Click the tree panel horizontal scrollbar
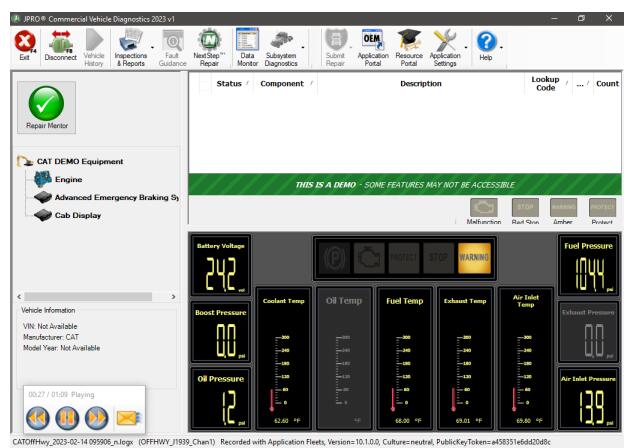The height and width of the screenshot is (448, 634). (88, 297)
